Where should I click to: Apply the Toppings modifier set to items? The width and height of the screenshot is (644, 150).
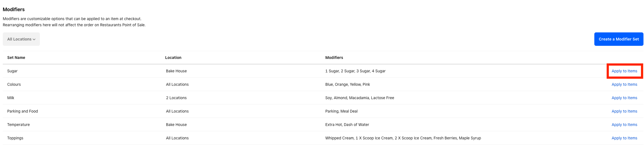pyautogui.click(x=624, y=138)
